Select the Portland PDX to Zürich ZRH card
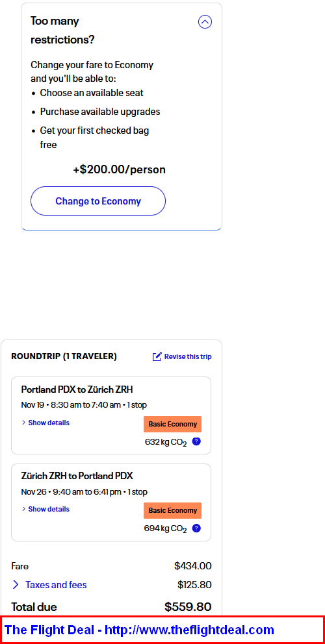 [111, 415]
